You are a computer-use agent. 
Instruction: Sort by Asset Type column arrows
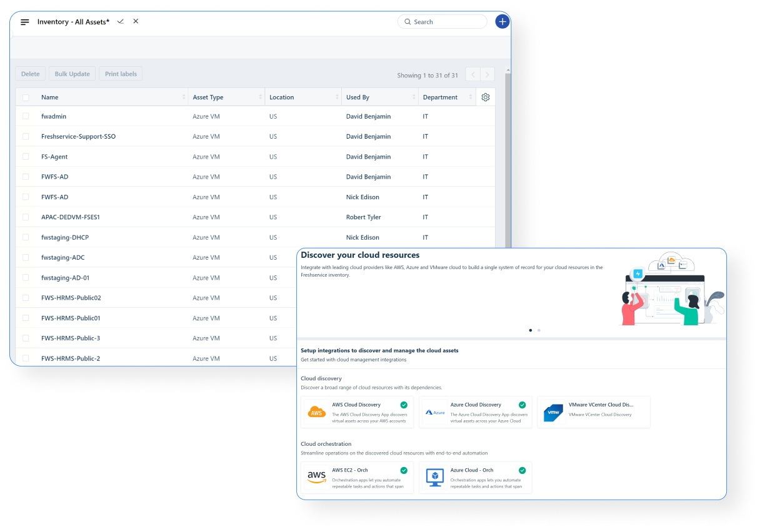click(261, 97)
